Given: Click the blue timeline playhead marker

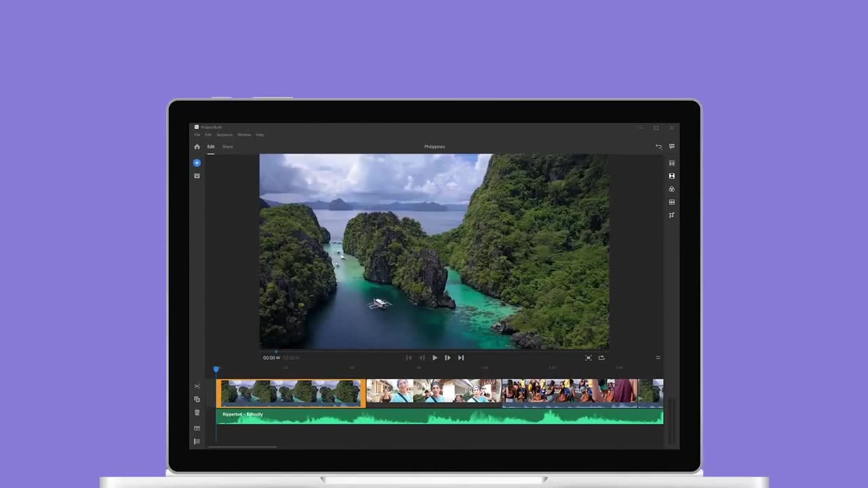Looking at the screenshot, I should coord(216,369).
